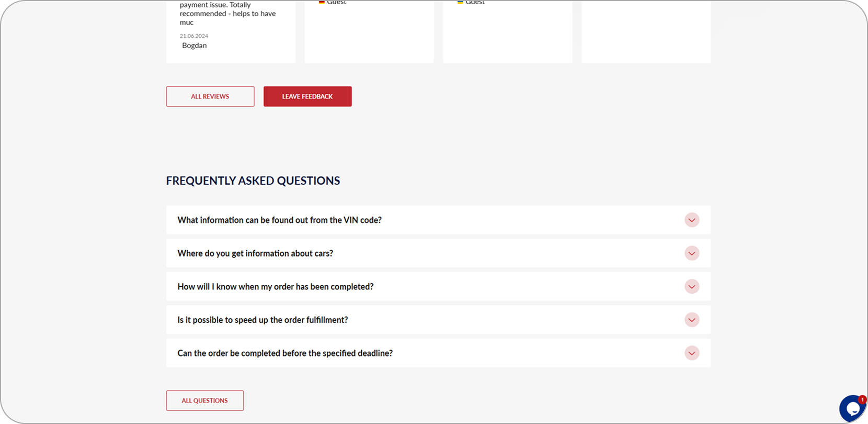This screenshot has height=424, width=868.
Task: Click the reviewer name Bogdan
Action: (195, 46)
